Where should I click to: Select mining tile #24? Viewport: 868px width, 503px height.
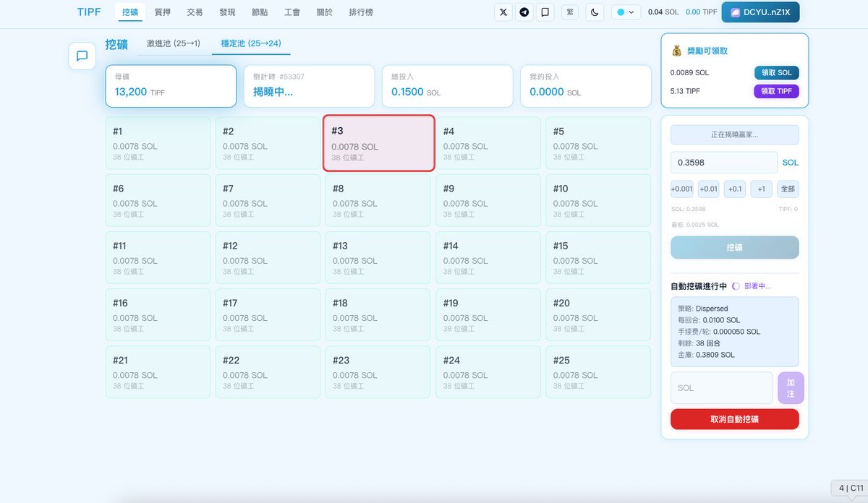click(x=488, y=371)
